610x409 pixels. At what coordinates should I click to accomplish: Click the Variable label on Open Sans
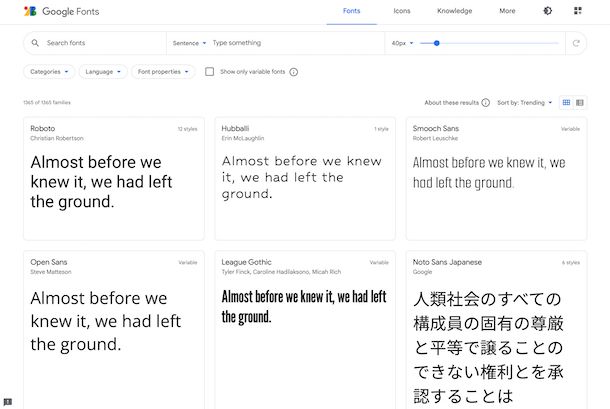point(188,263)
